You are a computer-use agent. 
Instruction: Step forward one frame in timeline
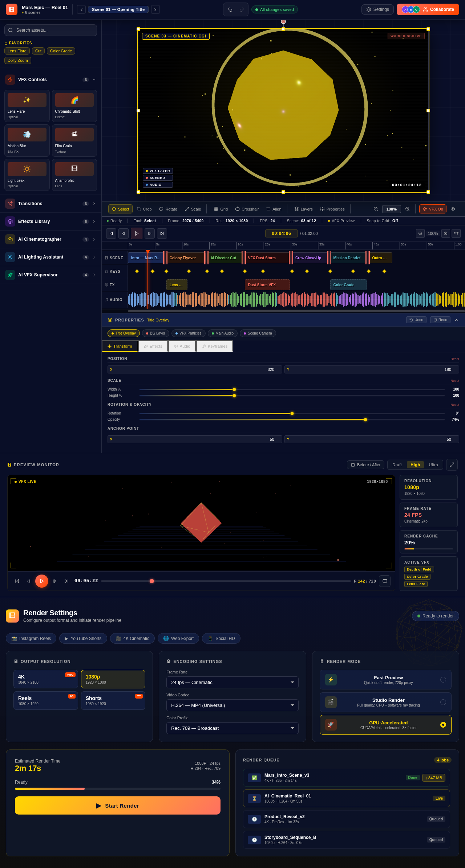150,233
